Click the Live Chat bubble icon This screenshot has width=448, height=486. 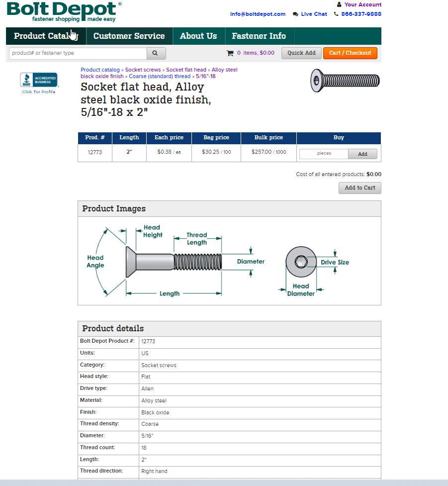tap(295, 14)
